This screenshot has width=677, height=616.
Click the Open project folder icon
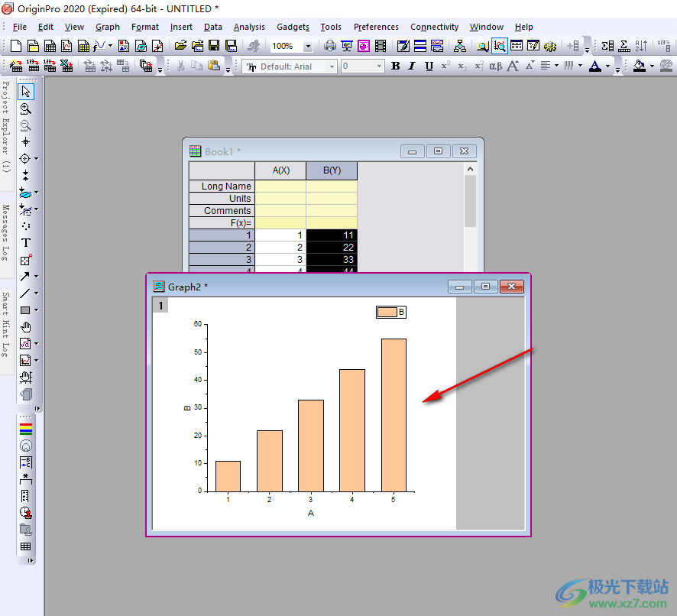coord(180,46)
